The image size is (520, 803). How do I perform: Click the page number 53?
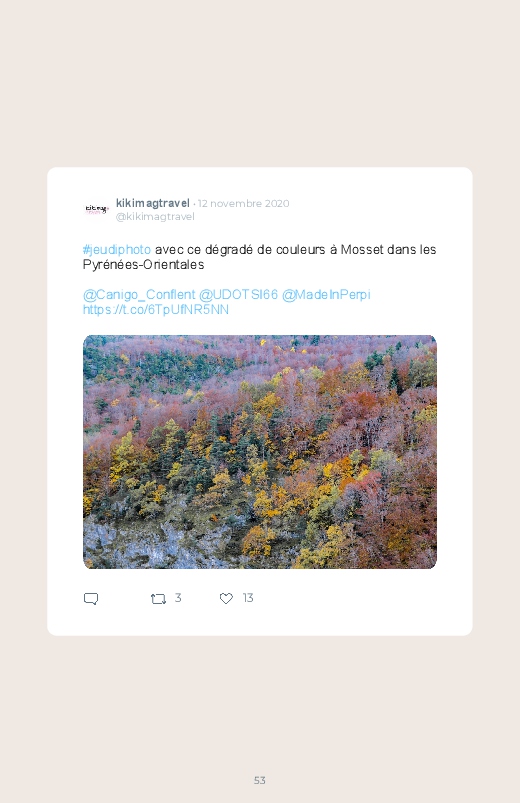coord(260,780)
